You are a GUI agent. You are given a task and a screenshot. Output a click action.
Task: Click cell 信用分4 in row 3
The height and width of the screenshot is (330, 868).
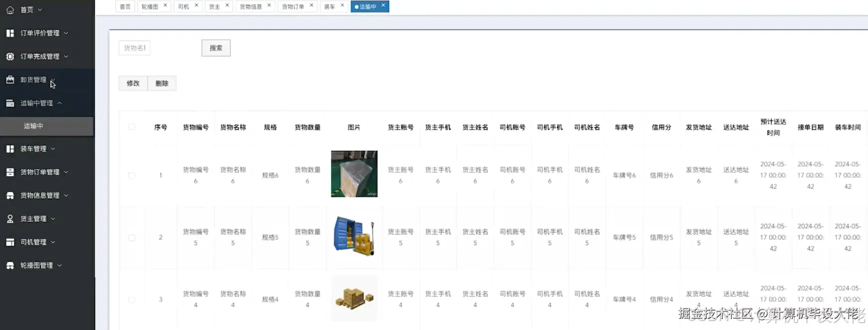pos(661,300)
